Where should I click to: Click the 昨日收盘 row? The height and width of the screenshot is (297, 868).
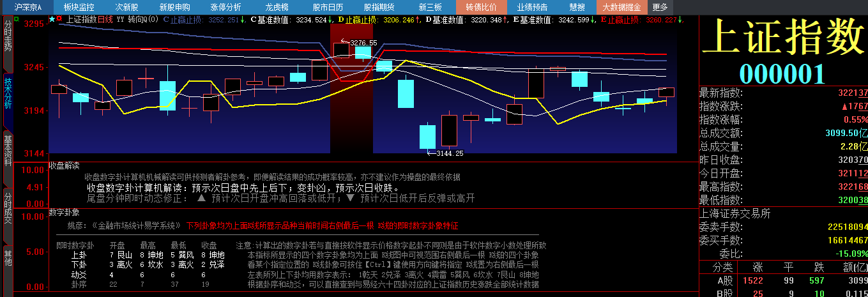[x=784, y=160]
